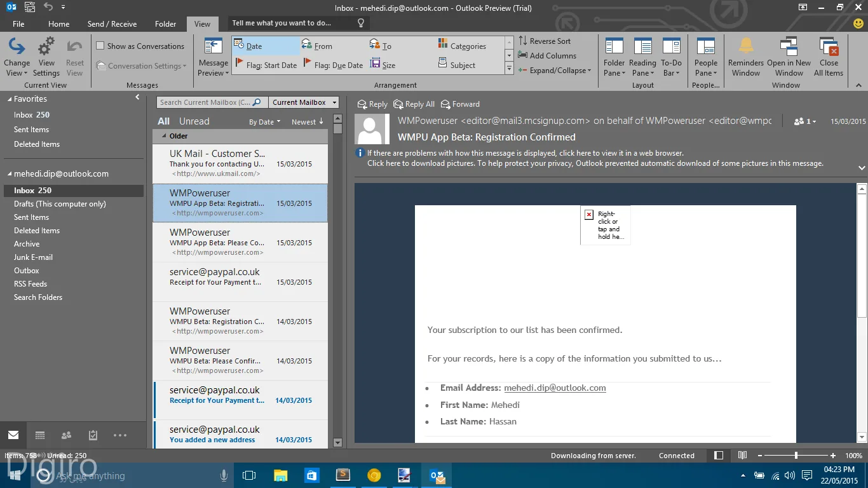Screen dimensions: 868x488
Task: Open Outlook from the Windows taskbar
Action: [437, 475]
